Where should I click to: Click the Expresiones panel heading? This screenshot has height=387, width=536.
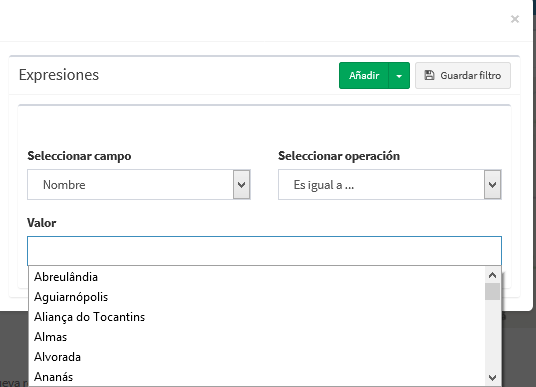(59, 75)
